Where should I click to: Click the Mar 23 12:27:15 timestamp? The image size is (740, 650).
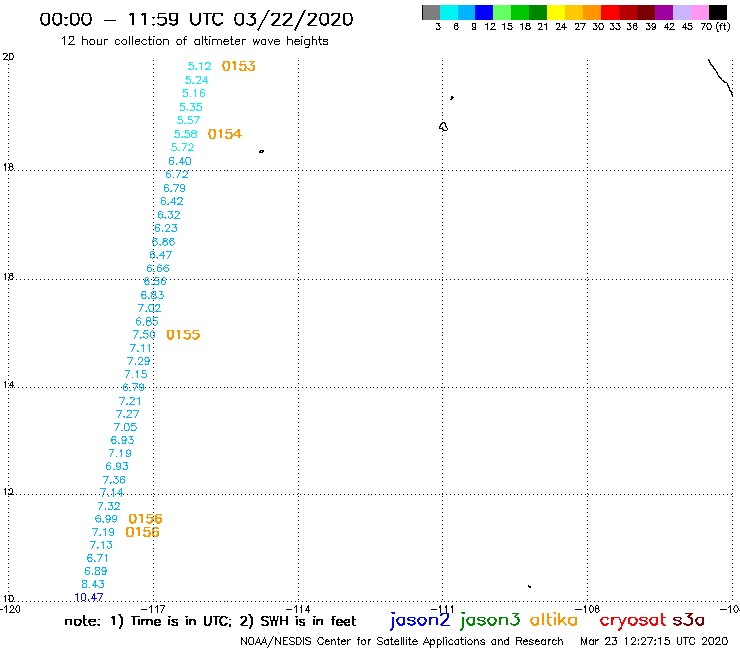[654, 641]
